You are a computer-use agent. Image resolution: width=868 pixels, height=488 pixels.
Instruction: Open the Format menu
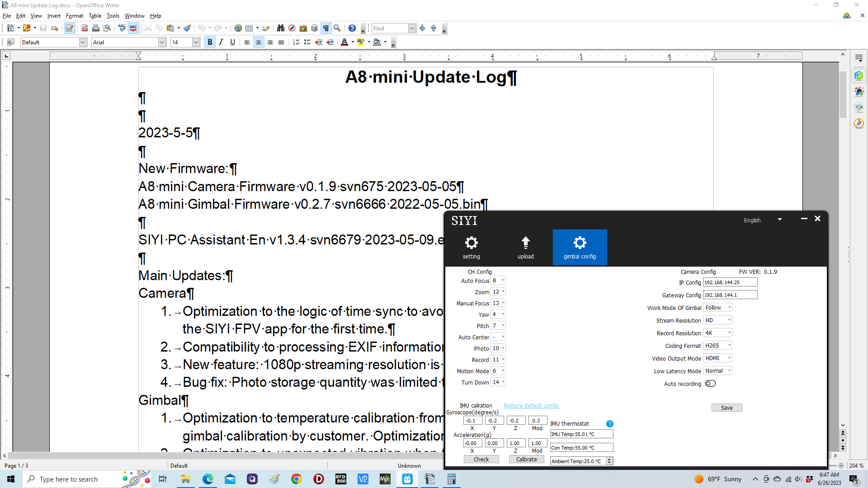[x=74, y=16]
